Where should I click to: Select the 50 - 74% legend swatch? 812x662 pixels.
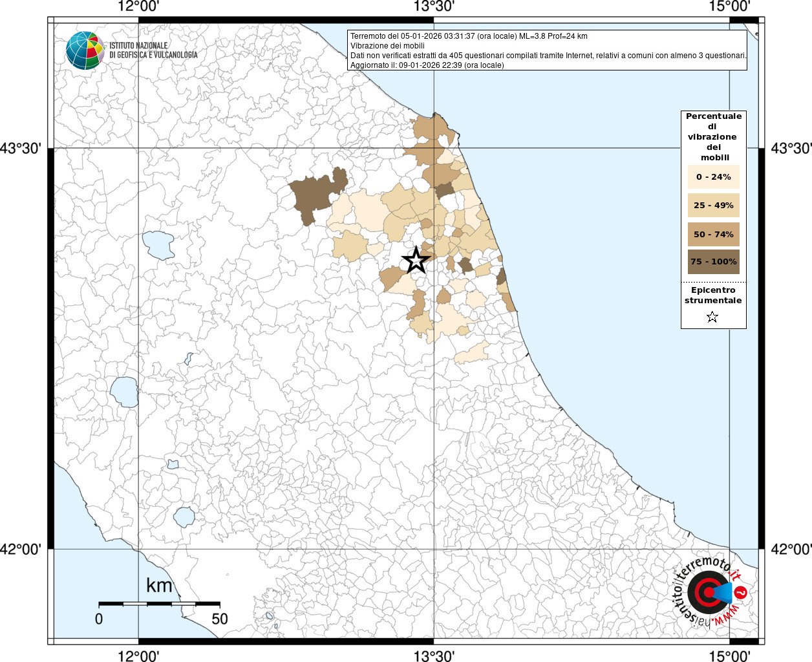pos(713,234)
